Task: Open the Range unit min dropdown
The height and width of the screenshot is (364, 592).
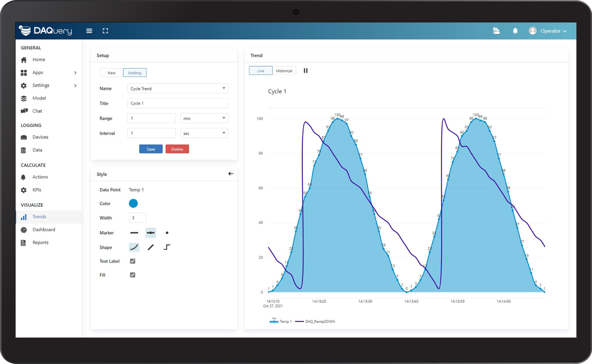Action: pos(204,118)
